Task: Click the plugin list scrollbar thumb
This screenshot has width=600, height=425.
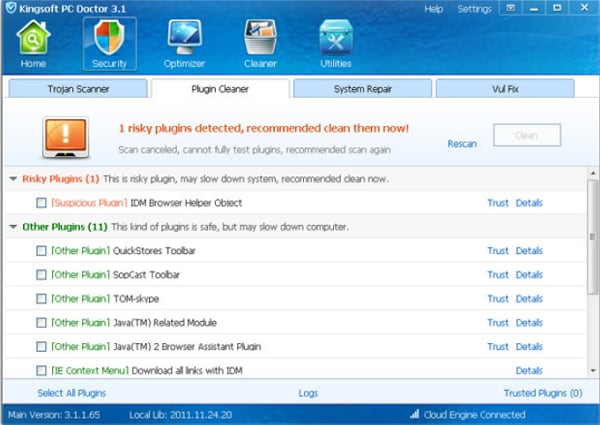Action: (x=592, y=237)
